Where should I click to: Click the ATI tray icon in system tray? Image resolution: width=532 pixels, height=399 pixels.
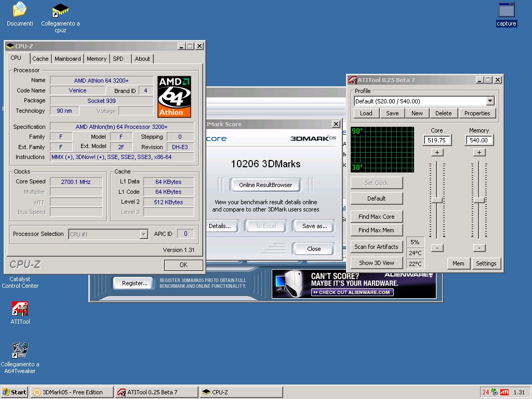[504, 392]
